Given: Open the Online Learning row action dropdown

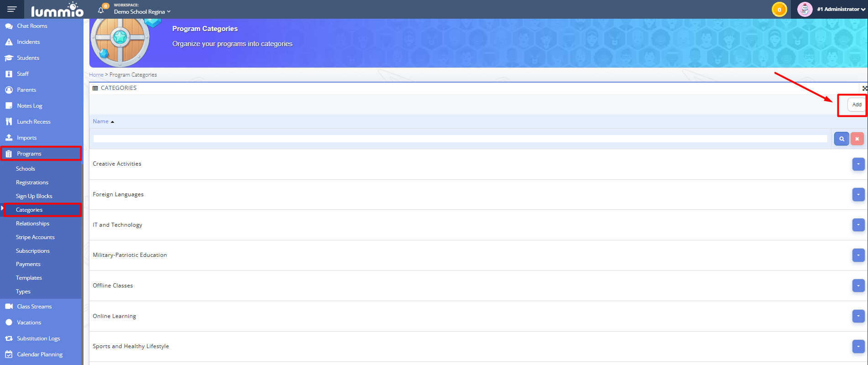Looking at the screenshot, I should tap(858, 316).
